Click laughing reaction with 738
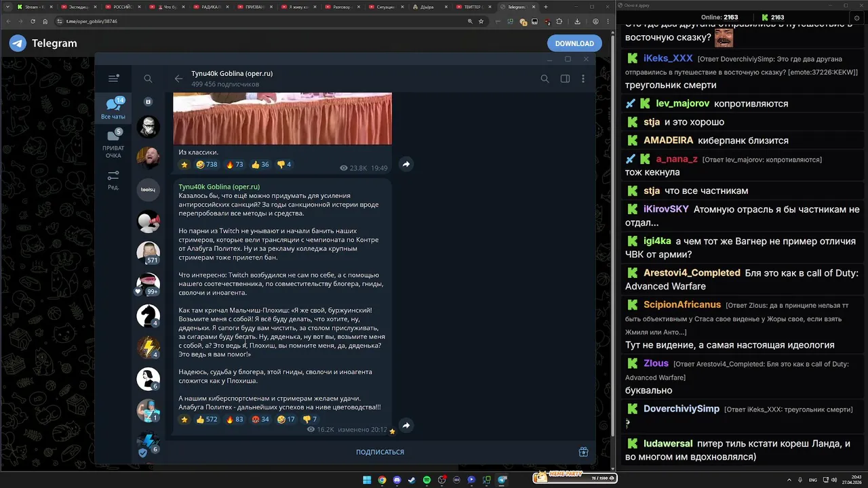The width and height of the screenshot is (868, 488). click(x=207, y=165)
